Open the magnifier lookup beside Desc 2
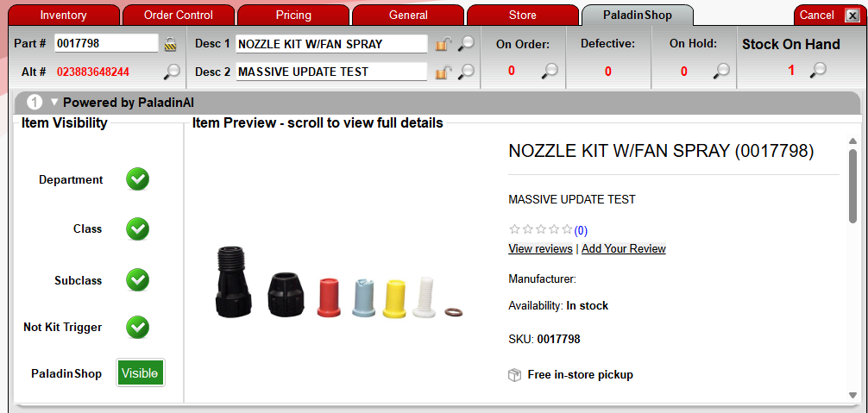This screenshot has height=413, width=868. (466, 72)
